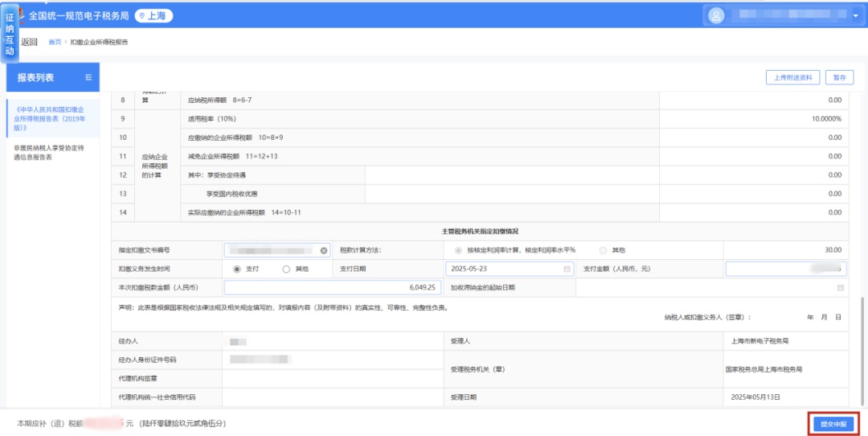Click the 支付金额（人民币，元） input field
This screenshot has width=868, height=436.
pyautogui.click(x=787, y=269)
